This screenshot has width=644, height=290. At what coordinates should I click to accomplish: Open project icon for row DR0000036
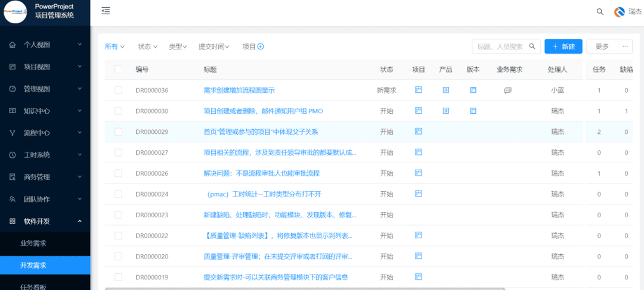[419, 90]
